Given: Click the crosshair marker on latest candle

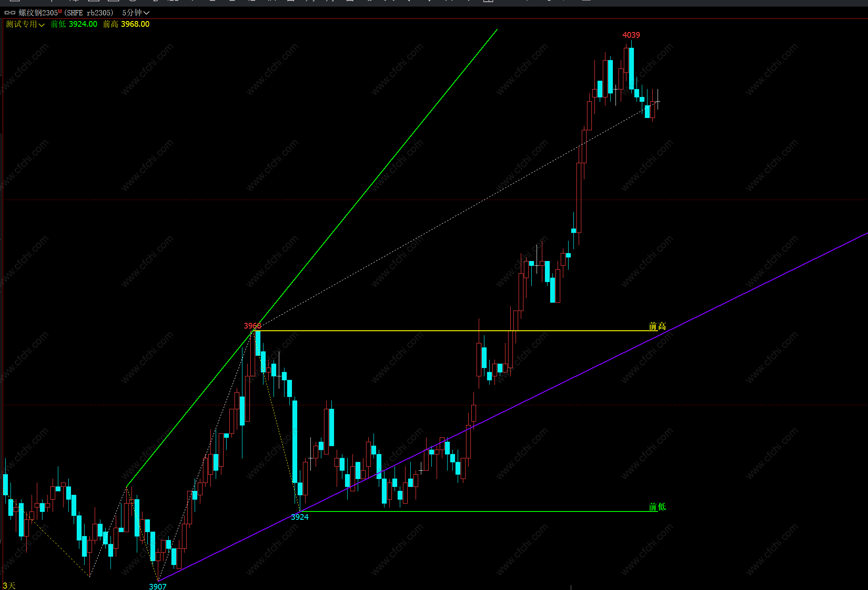Looking at the screenshot, I should tap(657, 102).
